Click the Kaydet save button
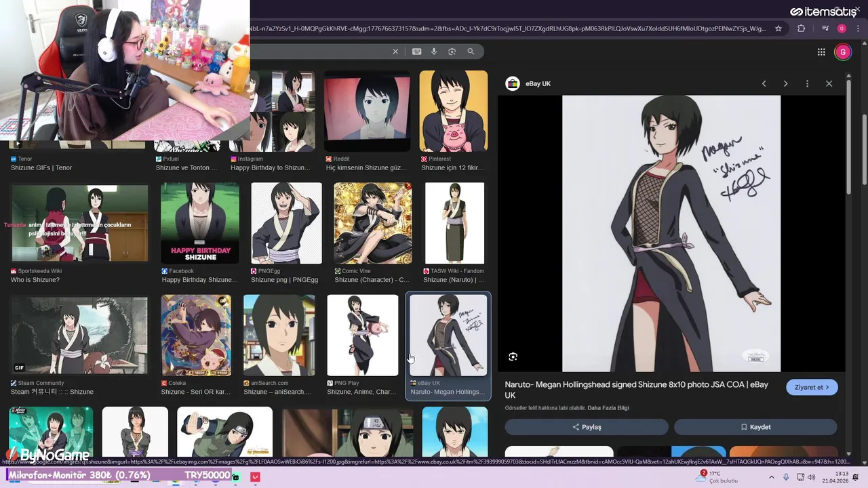Screen dimensions: 868x488 pos(755,427)
